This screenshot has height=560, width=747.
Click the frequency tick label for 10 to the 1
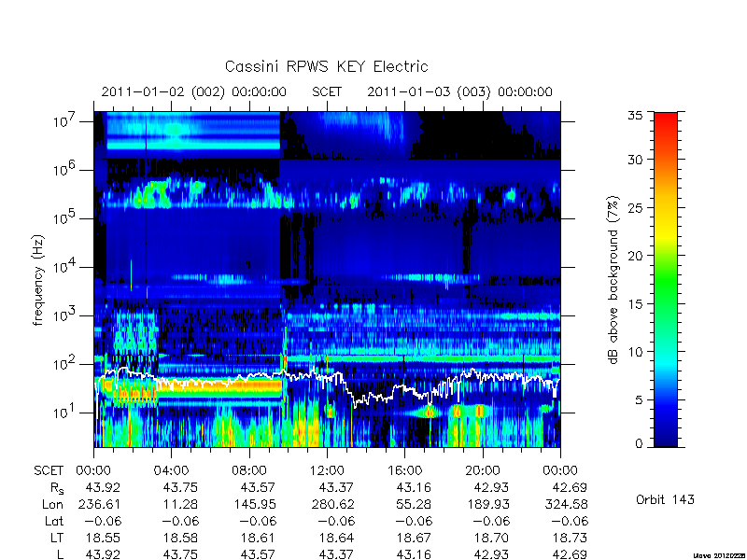coord(65,412)
